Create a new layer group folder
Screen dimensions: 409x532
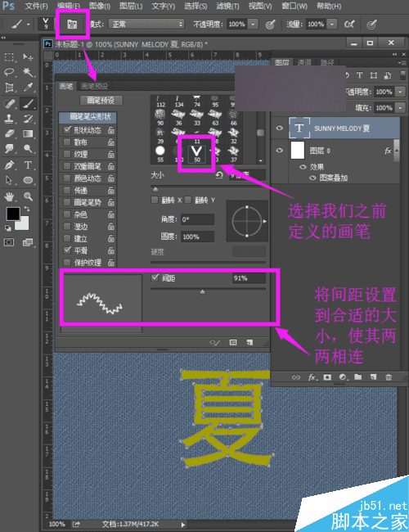pos(358,377)
